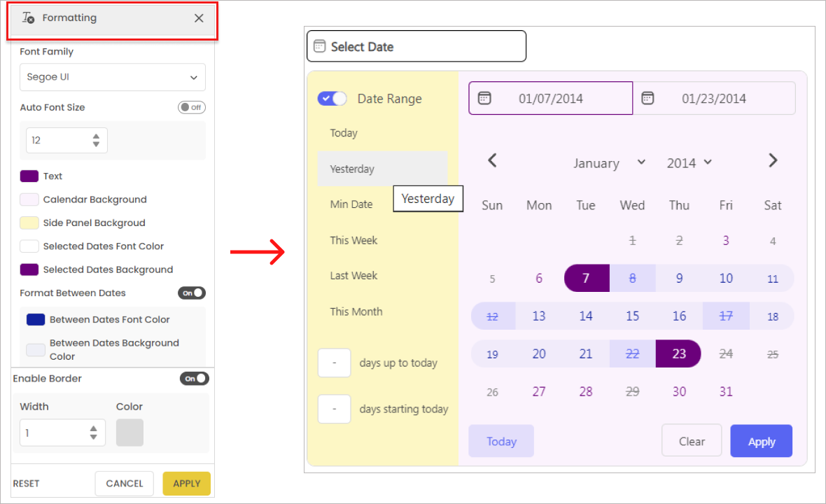The width and height of the screenshot is (826, 504).
Task: Toggle the Auto Font Size switch
Action: pos(191,107)
